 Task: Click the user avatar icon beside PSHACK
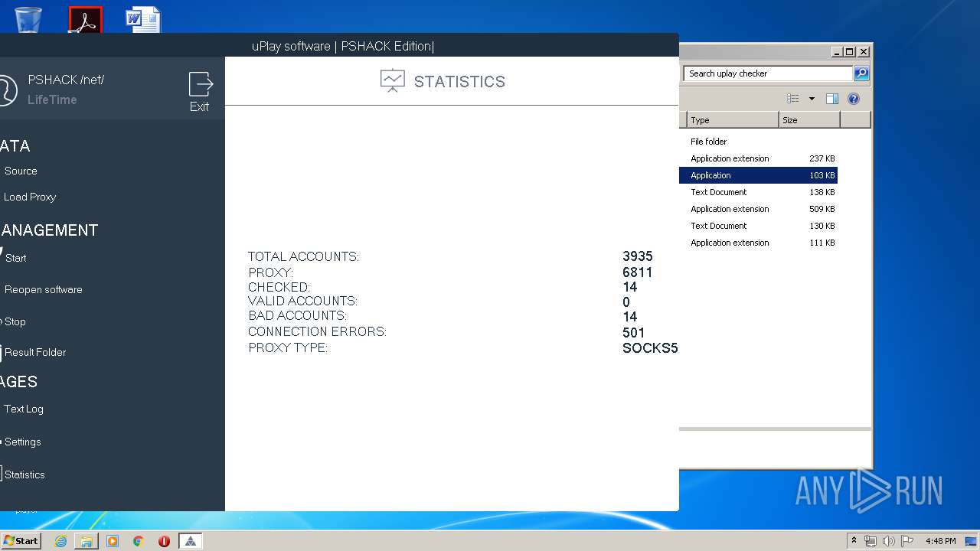[6, 90]
